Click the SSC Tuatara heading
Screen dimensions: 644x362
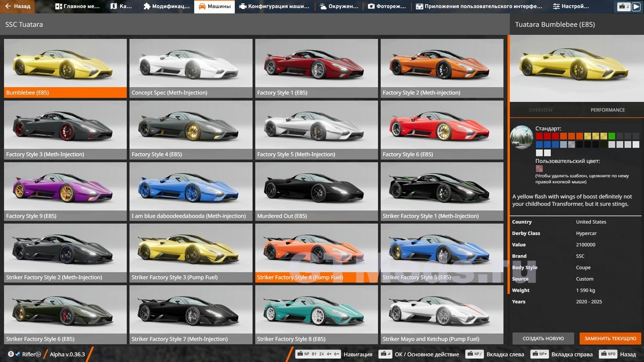tap(24, 24)
